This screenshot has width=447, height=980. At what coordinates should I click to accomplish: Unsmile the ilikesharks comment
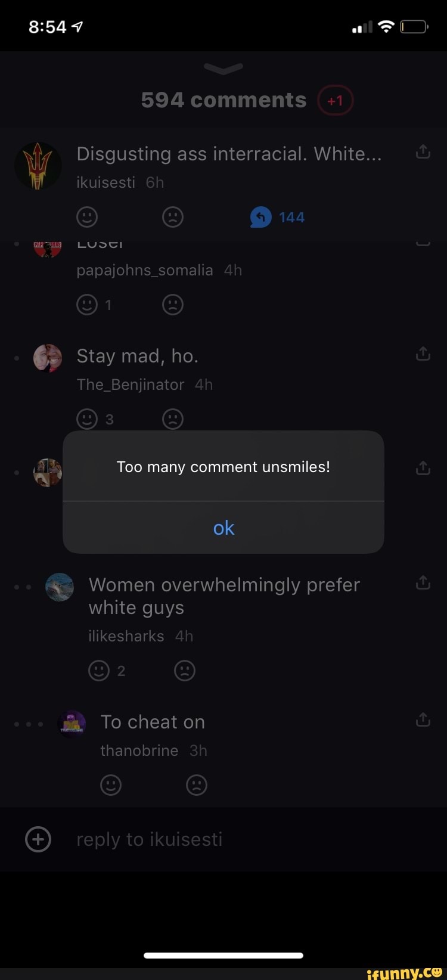pos(185,671)
